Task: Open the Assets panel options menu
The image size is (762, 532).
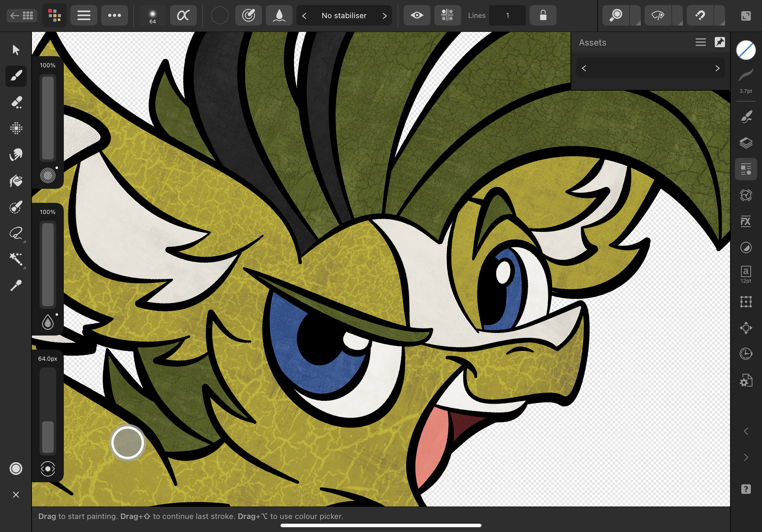Action: pos(701,42)
